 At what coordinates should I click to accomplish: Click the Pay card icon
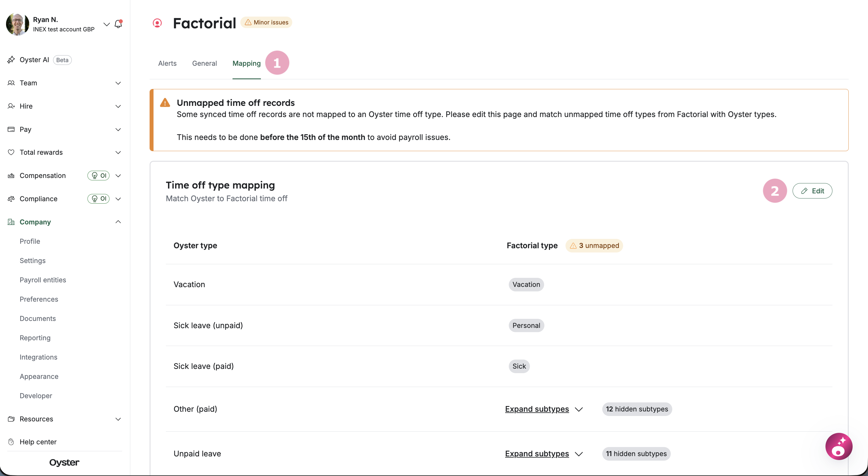(x=11, y=129)
